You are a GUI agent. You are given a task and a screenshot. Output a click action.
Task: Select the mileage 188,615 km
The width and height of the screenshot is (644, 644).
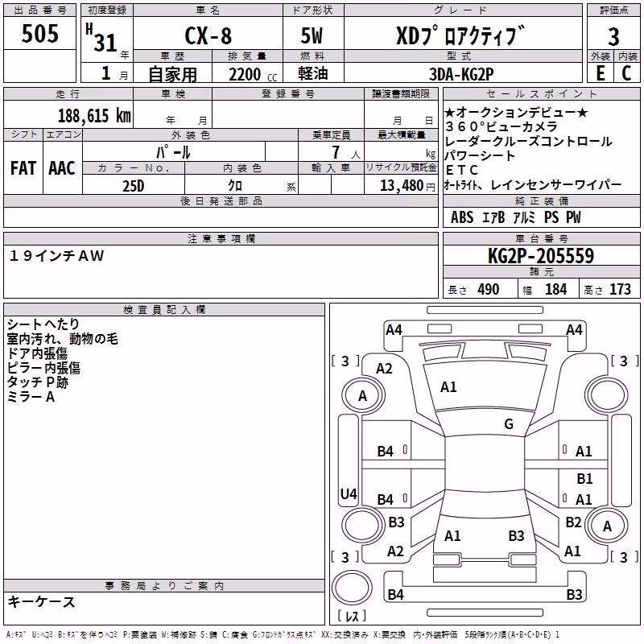pos(94,116)
